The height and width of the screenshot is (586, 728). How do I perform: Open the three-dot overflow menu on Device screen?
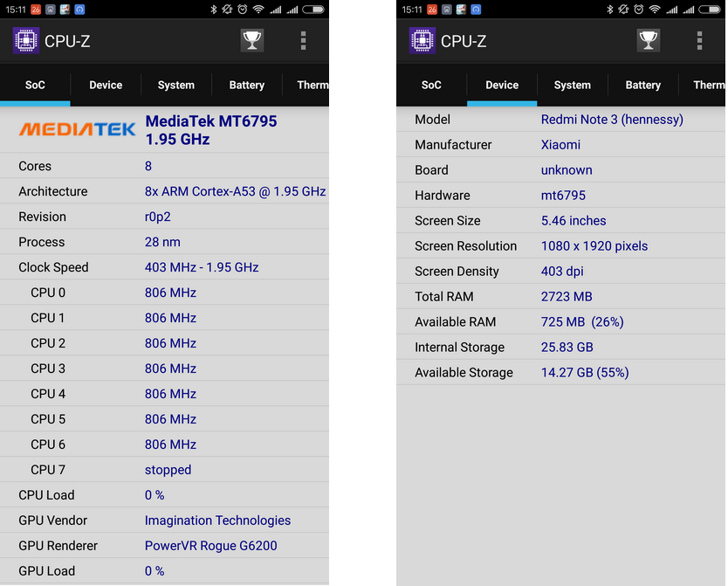(700, 41)
